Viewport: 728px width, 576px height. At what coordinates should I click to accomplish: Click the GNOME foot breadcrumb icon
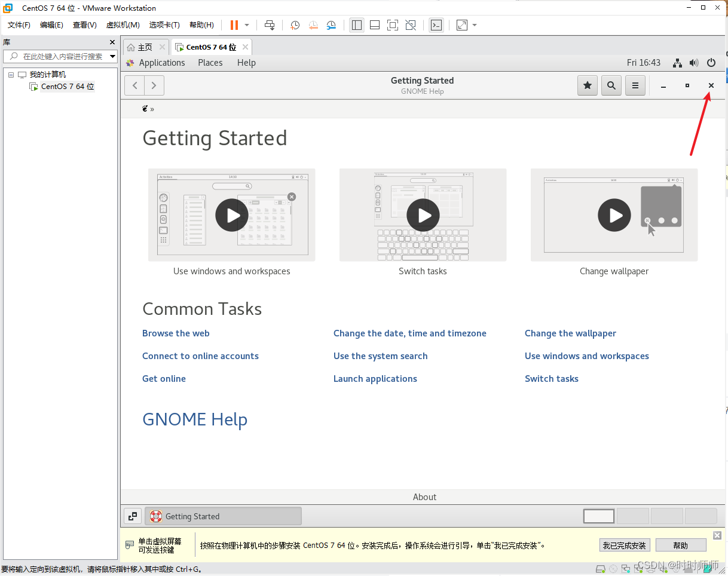click(x=145, y=109)
